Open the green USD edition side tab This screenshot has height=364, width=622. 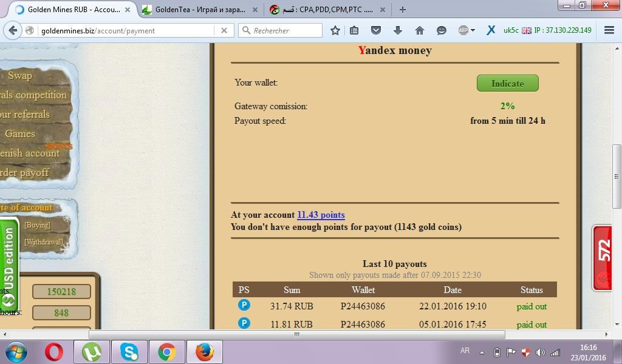pos(9,265)
